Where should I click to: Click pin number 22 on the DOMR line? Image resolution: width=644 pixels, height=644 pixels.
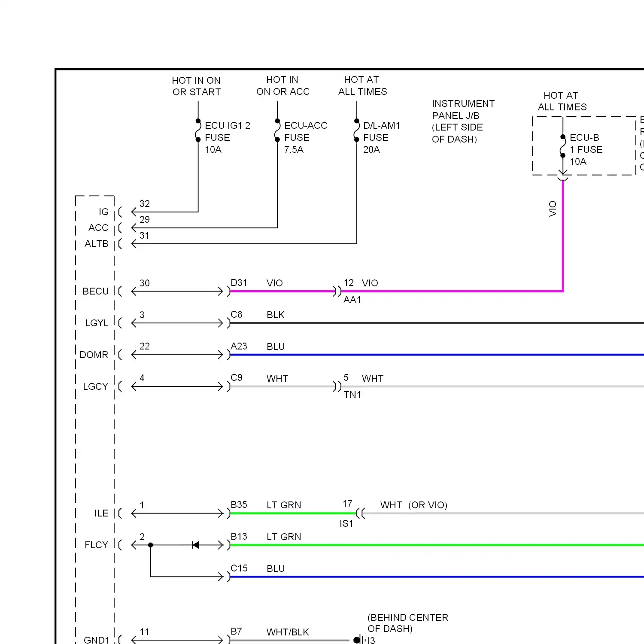coord(145,346)
